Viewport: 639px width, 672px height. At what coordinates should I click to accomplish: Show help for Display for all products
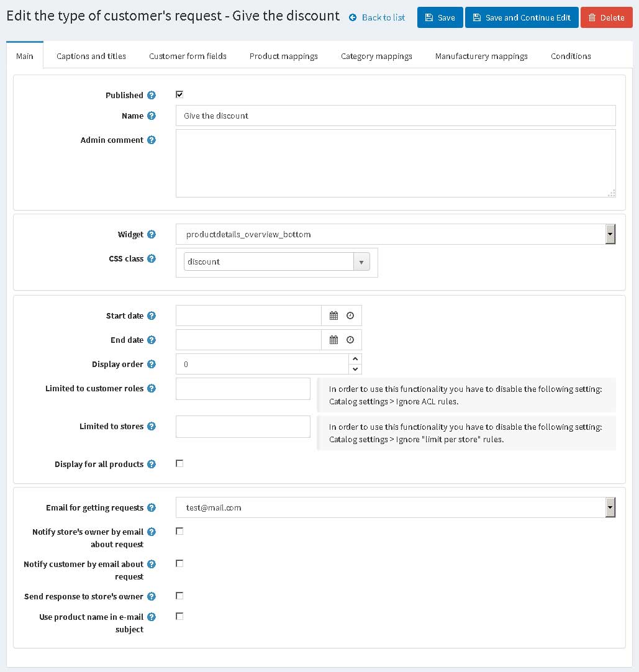pyautogui.click(x=152, y=464)
